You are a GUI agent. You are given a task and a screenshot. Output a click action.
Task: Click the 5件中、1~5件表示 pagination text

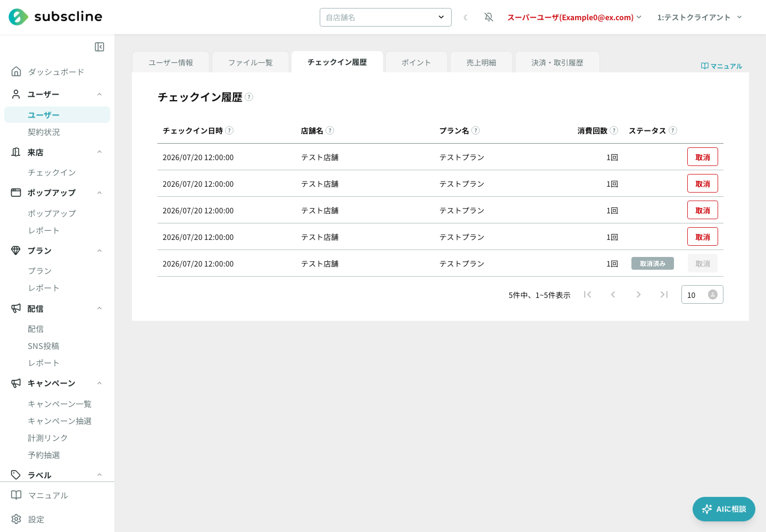pos(539,295)
